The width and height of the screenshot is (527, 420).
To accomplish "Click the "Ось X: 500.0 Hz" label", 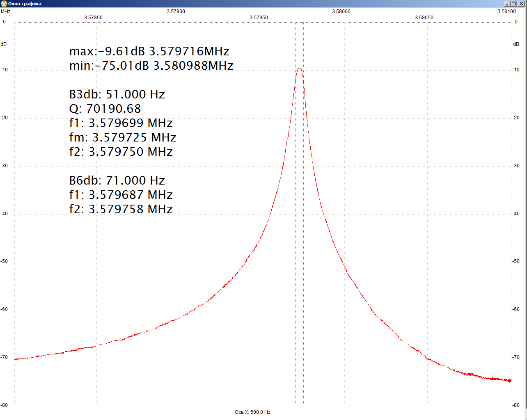I will [252, 412].
